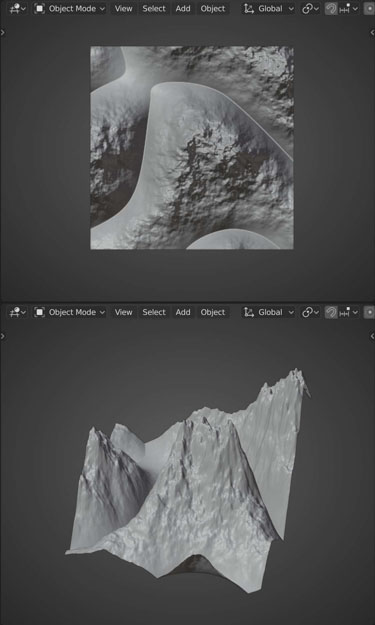Image resolution: width=375 pixels, height=625 pixels.
Task: Open pivot point dropdown in bottom viewport
Action: (310, 312)
